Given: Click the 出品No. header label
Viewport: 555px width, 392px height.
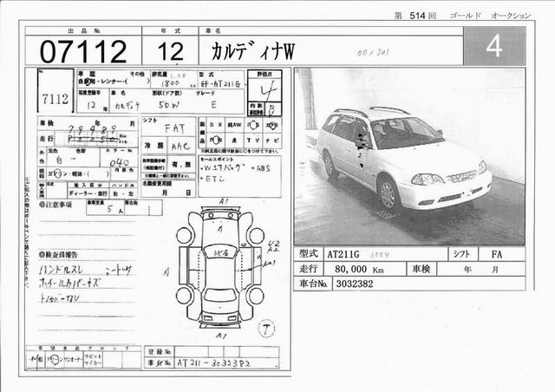Looking at the screenshot, I should (84, 31).
